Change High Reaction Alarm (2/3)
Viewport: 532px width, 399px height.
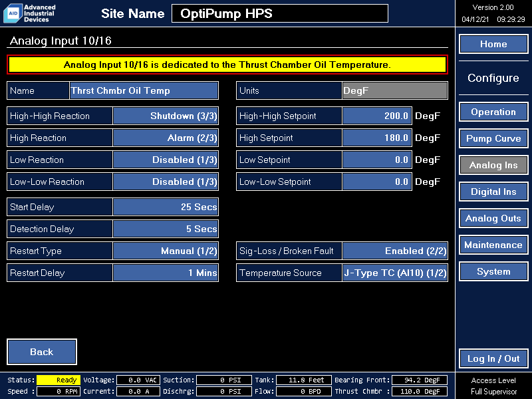[x=166, y=138]
